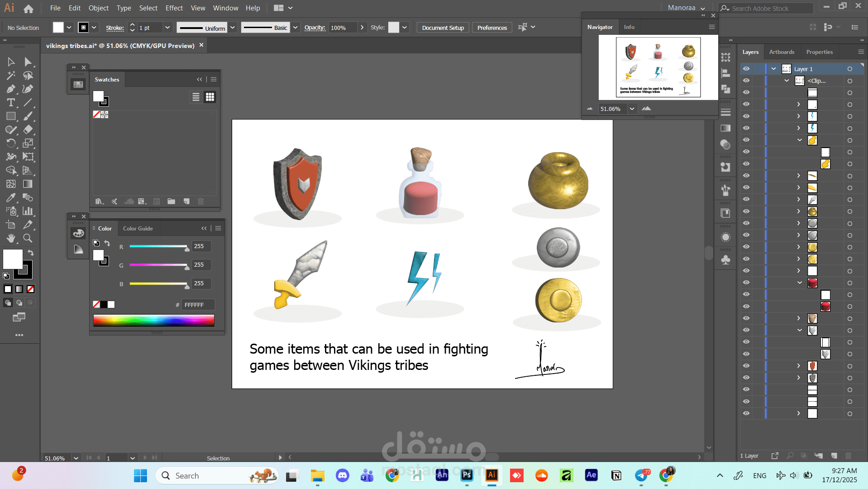Toggle visibility of the cork sublayer
Screen dimensions: 868x489
click(x=746, y=318)
